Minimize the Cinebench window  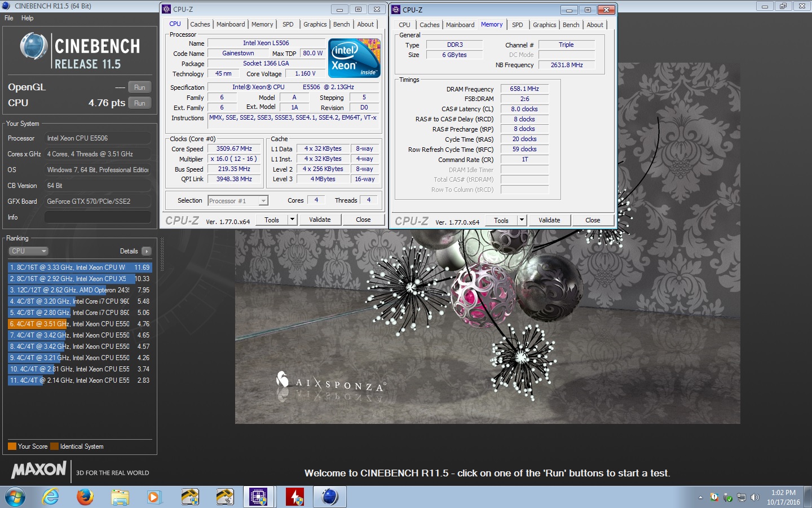tap(765, 6)
